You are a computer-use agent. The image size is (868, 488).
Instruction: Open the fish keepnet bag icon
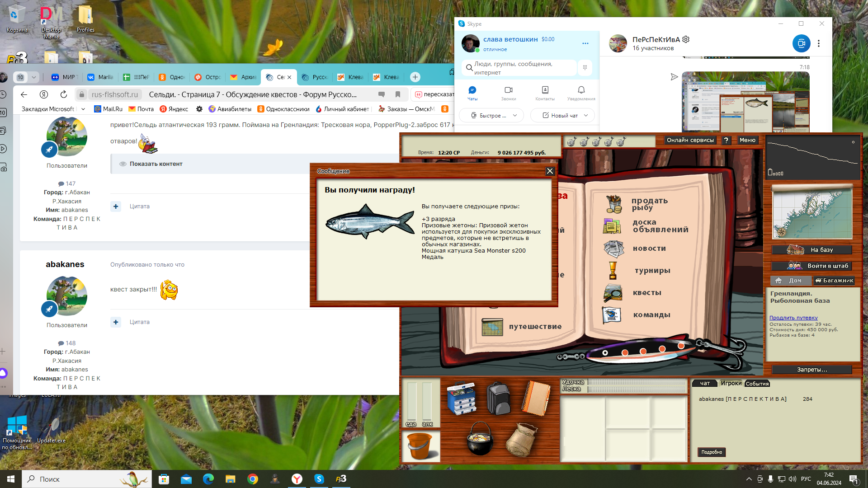coord(521,440)
